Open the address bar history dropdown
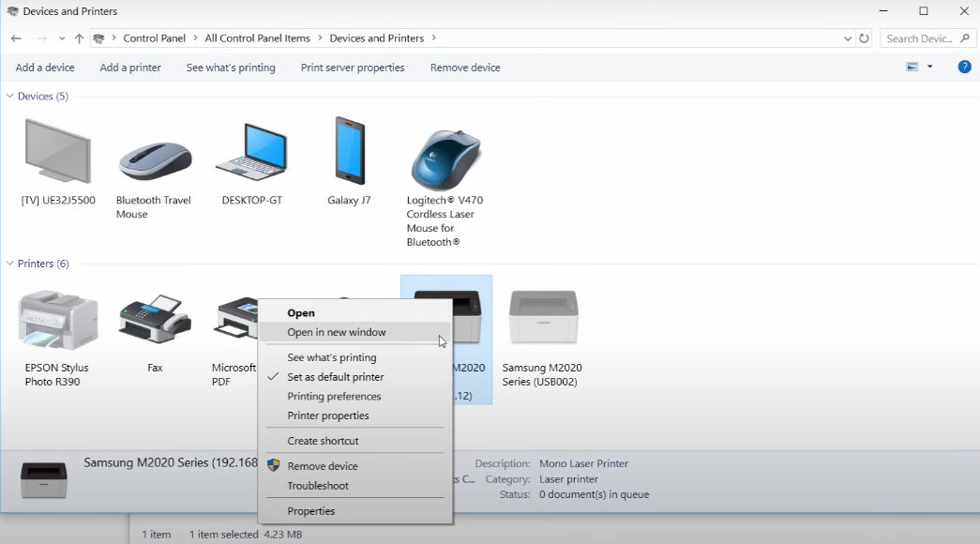980x544 pixels. pyautogui.click(x=848, y=38)
